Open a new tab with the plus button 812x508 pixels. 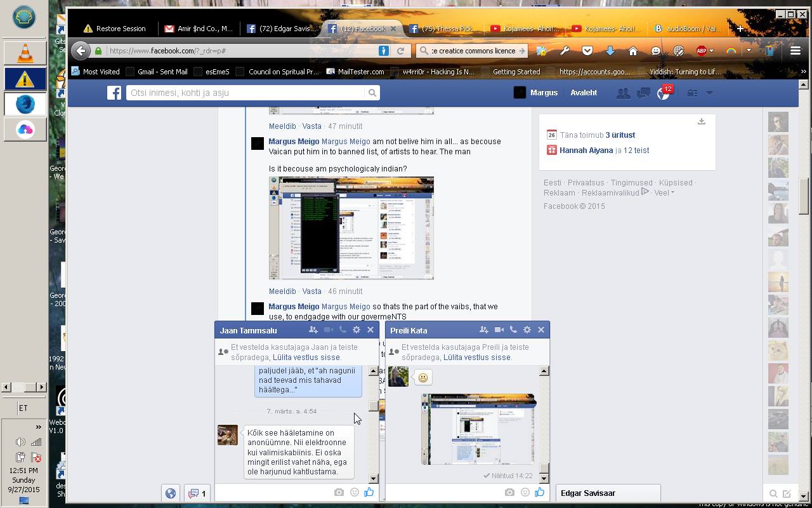[740, 29]
